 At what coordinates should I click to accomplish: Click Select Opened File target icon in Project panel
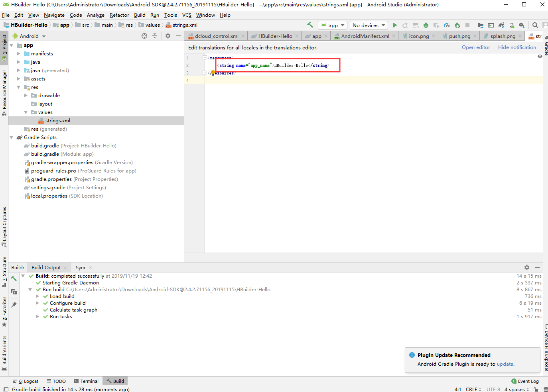coord(144,36)
